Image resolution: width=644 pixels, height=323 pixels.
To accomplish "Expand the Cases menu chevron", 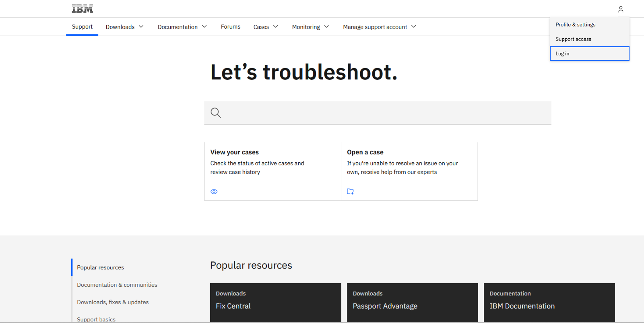I will point(276,27).
